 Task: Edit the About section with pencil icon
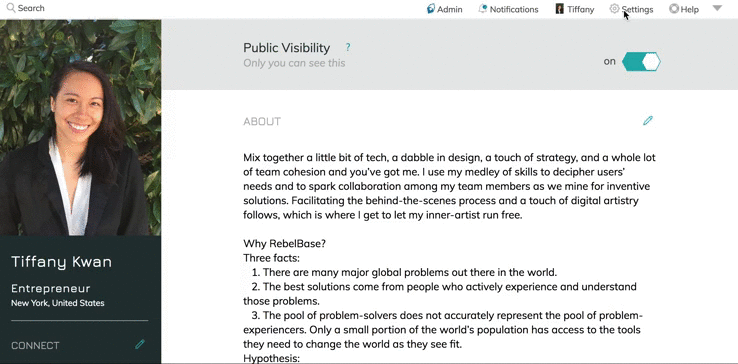coord(648,121)
